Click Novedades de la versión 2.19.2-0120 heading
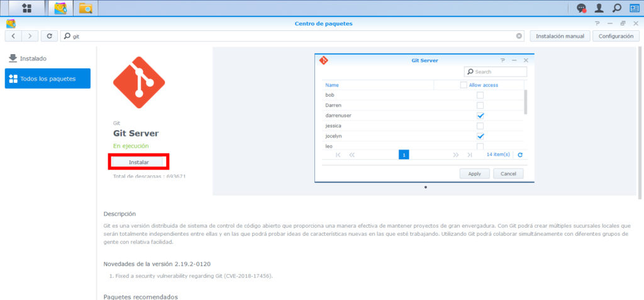Image resolution: width=644 pixels, height=300 pixels. coord(157,264)
